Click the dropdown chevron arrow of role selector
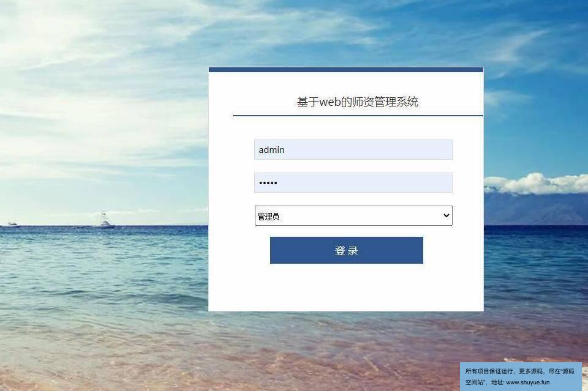The width and height of the screenshot is (588, 391). 447,215
